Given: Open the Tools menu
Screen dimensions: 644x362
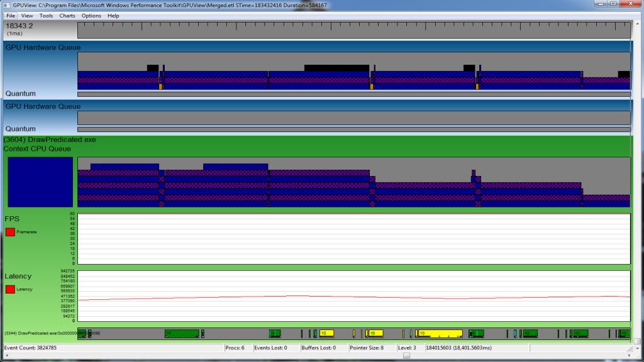Looking at the screenshot, I should coord(46,16).
